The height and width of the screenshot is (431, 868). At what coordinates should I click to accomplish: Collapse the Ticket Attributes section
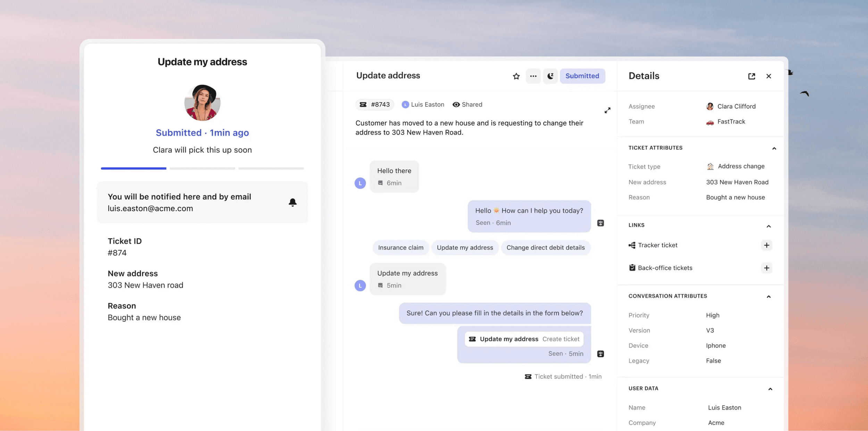[774, 148]
